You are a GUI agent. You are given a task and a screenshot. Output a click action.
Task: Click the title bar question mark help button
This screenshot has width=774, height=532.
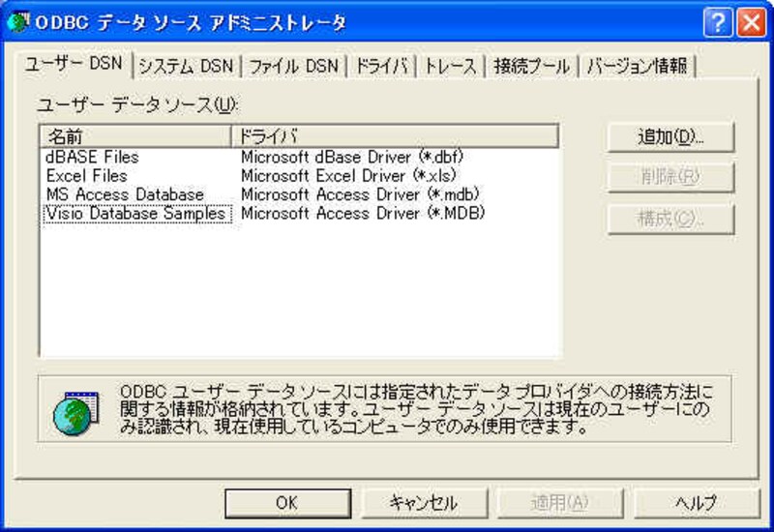[x=718, y=22]
